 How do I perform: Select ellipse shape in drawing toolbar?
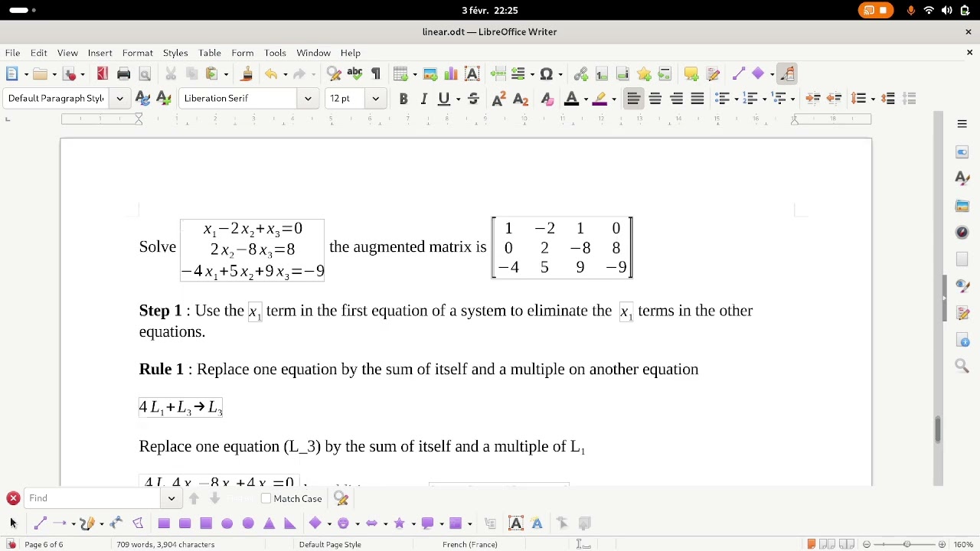click(x=227, y=523)
